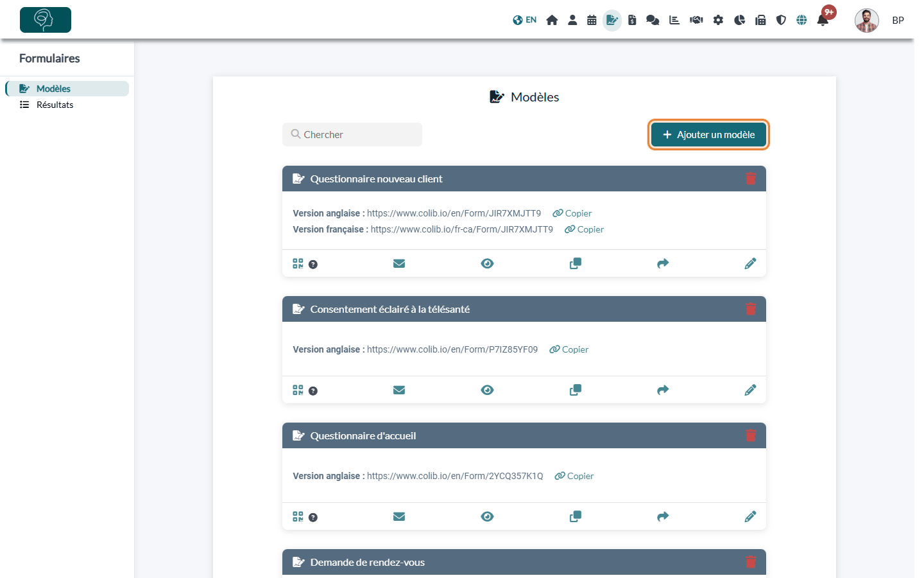
Task: Copy French link of Questionnaire nouveau client
Action: [x=584, y=229]
